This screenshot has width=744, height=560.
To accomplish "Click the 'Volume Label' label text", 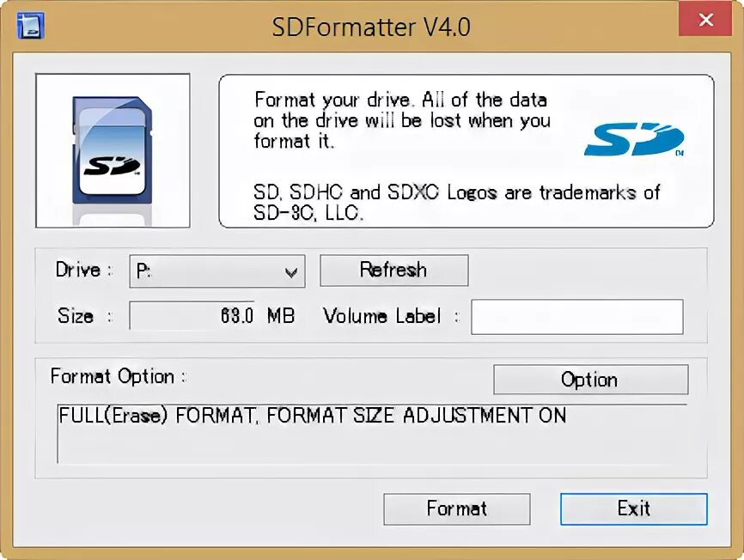I will pos(382,316).
